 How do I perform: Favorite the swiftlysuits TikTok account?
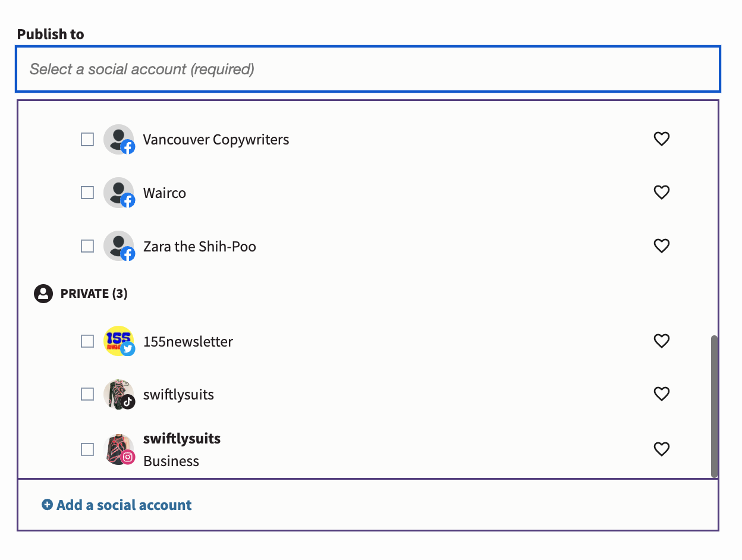point(661,394)
